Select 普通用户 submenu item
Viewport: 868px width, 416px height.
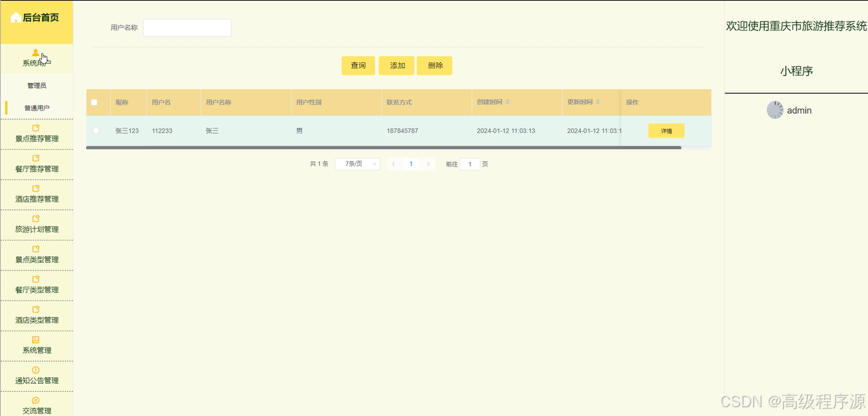point(37,108)
